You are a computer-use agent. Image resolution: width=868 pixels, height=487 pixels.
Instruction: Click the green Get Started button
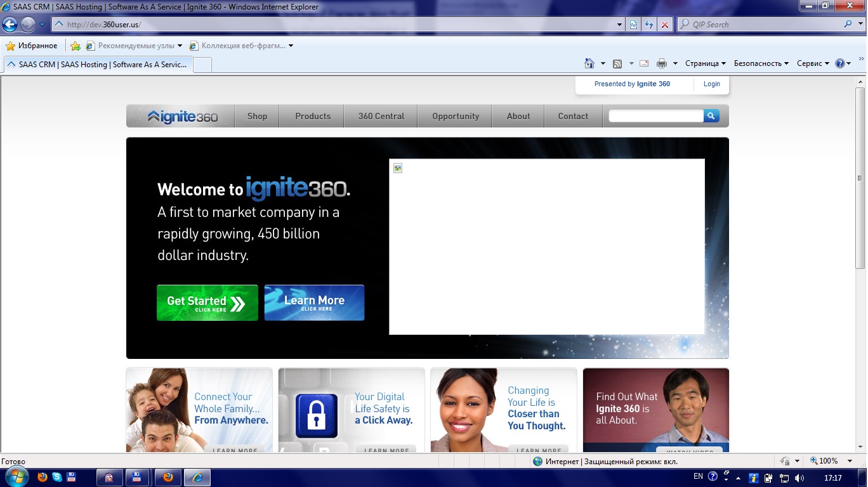point(207,303)
